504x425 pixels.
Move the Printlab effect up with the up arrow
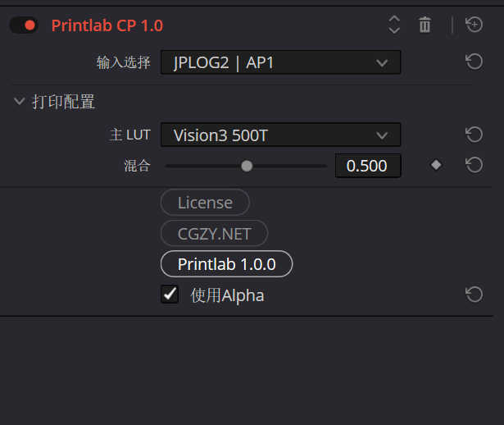click(x=394, y=19)
